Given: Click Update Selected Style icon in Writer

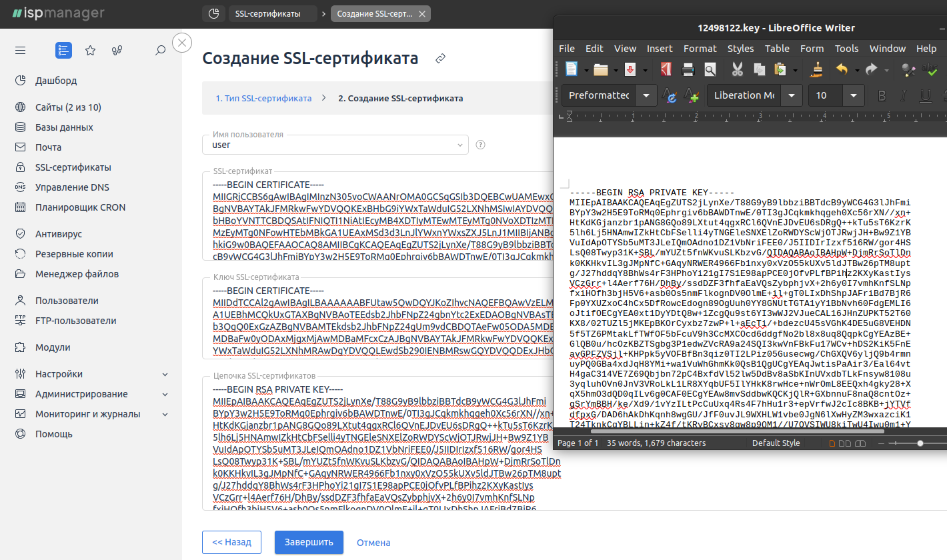Looking at the screenshot, I should click(669, 96).
